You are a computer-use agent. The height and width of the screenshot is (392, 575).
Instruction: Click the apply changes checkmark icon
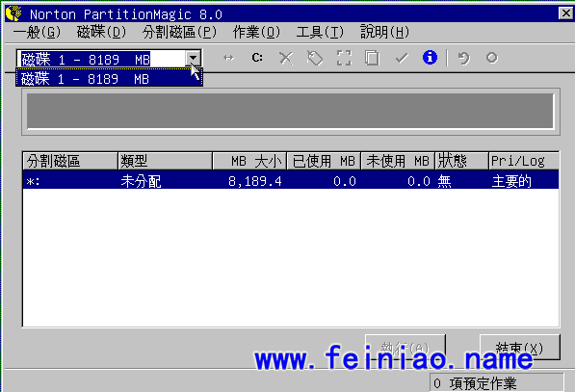[402, 58]
